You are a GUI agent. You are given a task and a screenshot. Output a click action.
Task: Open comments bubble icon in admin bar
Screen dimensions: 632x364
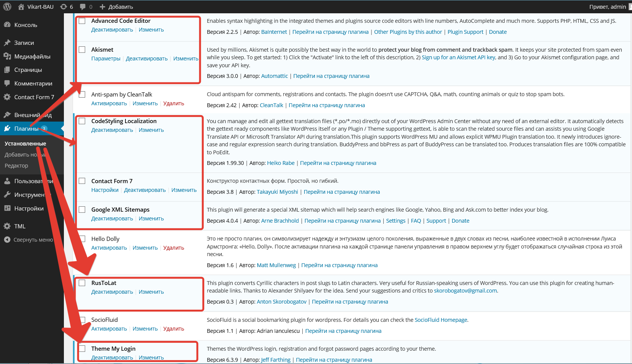coord(83,6)
